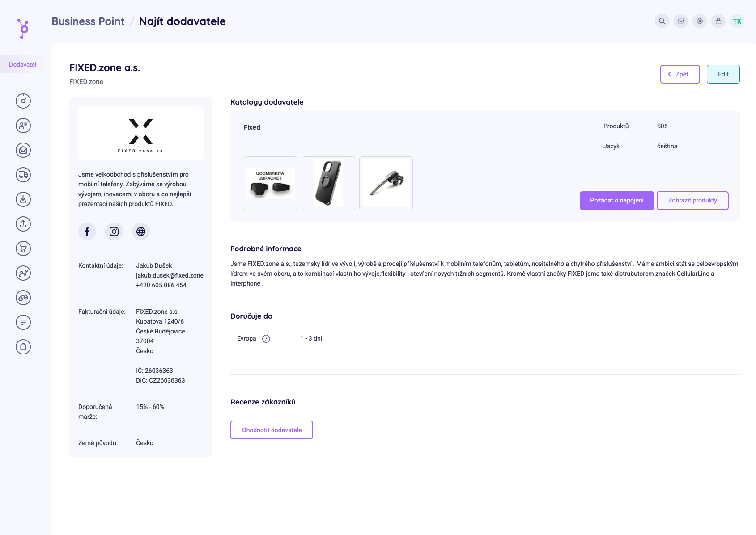The width and height of the screenshot is (756, 535).
Task: Open the upload (export) sidebar icon
Action: [23, 224]
